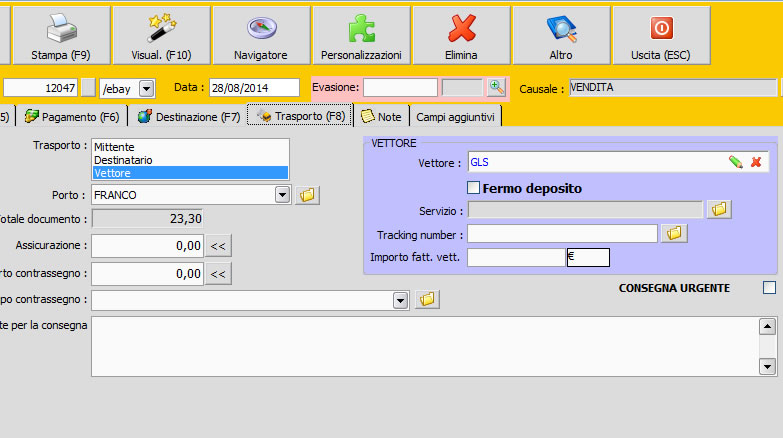This screenshot has width=783, height=438.
Task: Click the document number field 12047
Action: [40, 88]
